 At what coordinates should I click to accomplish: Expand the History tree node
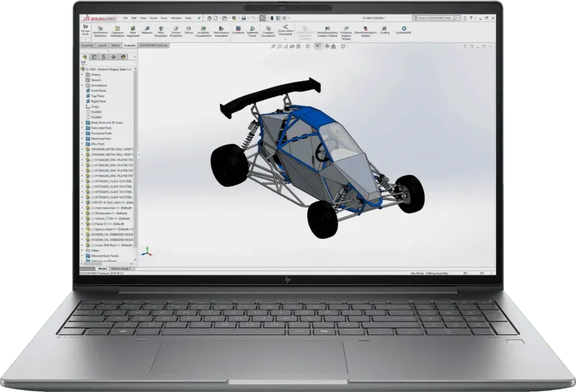(82, 75)
